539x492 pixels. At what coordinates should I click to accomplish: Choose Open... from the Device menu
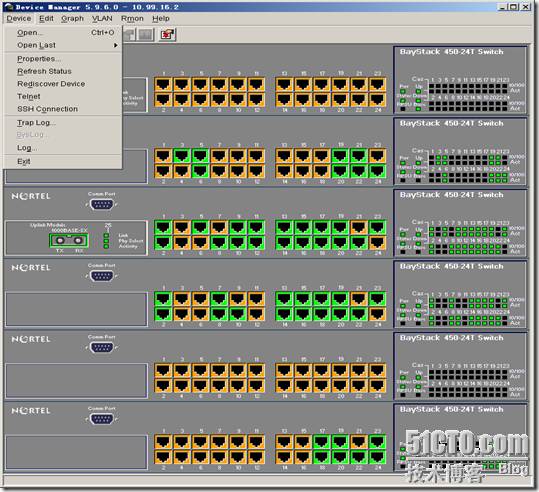coord(63,33)
